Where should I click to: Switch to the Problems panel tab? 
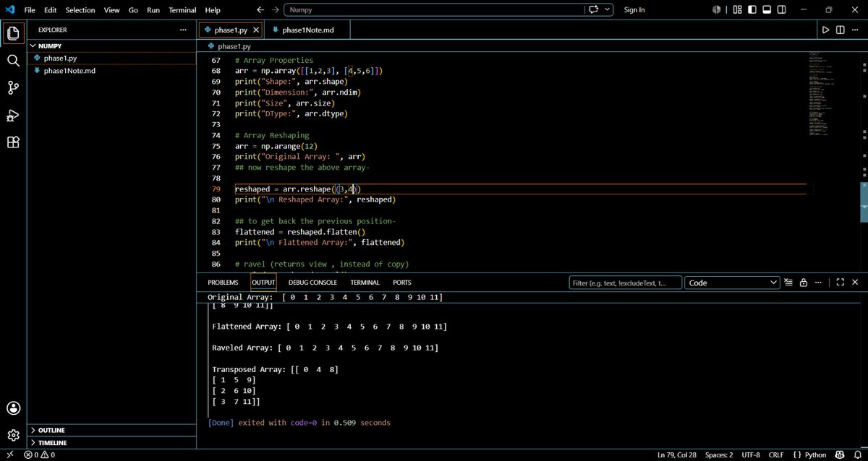coord(223,283)
